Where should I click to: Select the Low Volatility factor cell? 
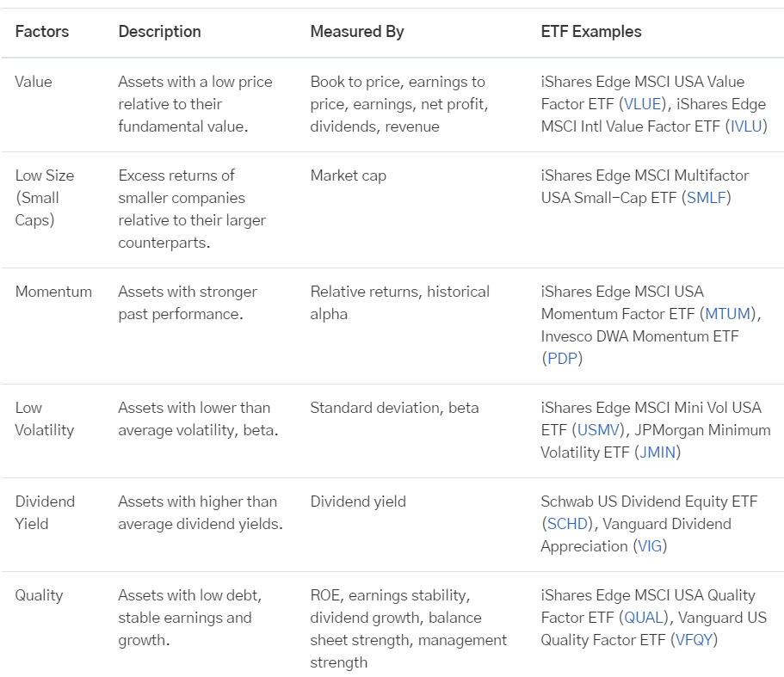tap(45, 419)
